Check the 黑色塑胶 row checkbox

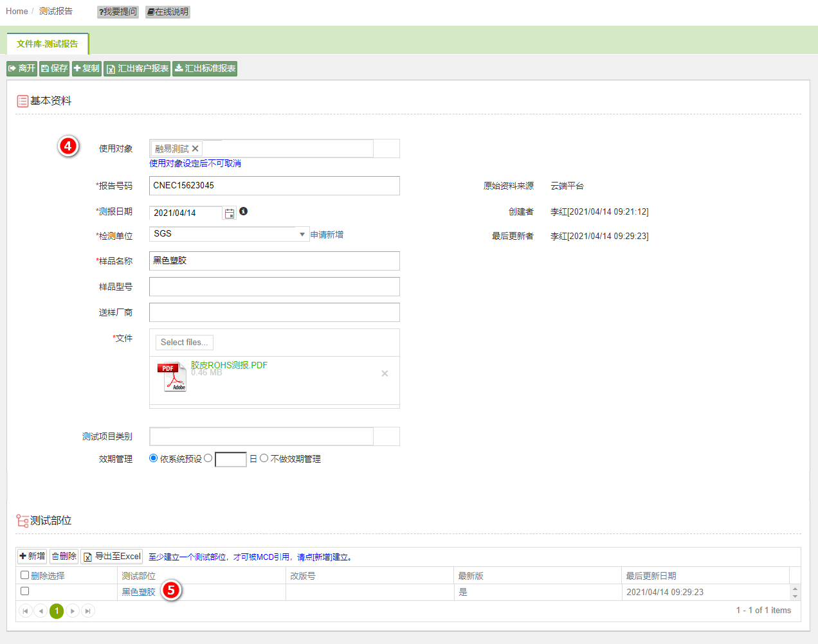(x=24, y=591)
